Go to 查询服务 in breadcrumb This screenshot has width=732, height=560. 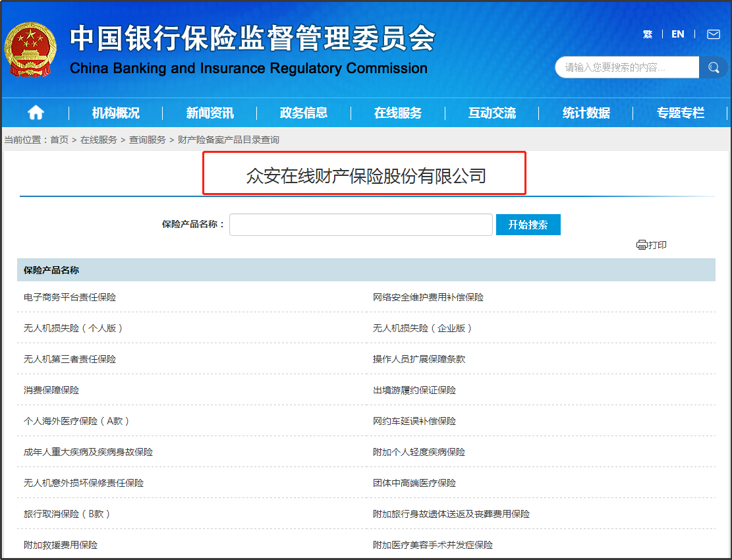click(147, 140)
